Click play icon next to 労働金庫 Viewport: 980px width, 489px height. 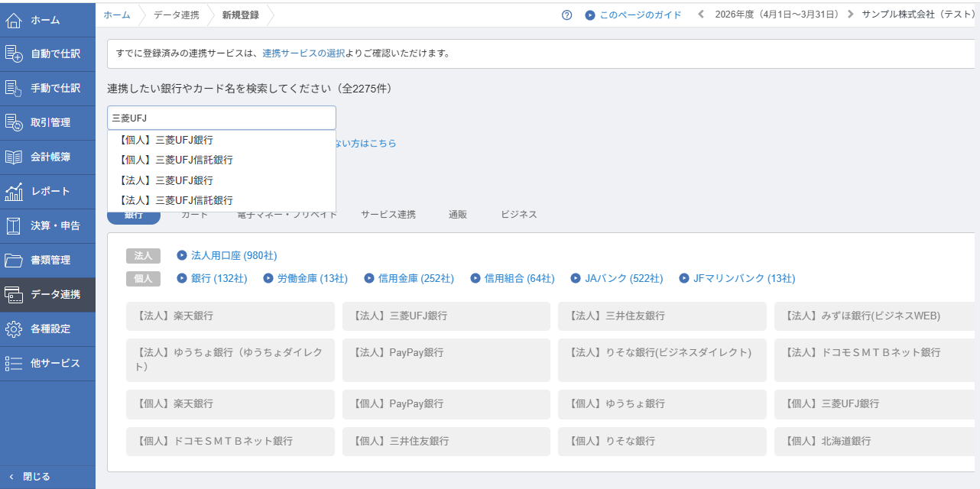point(268,279)
